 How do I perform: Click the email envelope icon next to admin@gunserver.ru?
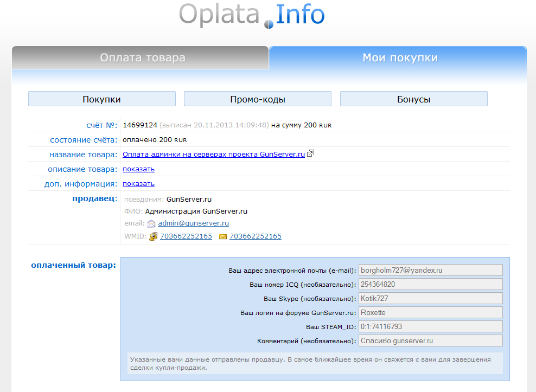tap(151, 223)
